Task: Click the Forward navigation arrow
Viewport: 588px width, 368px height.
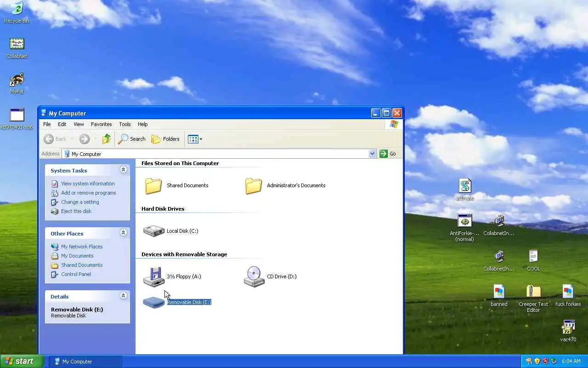Action: 84,139
